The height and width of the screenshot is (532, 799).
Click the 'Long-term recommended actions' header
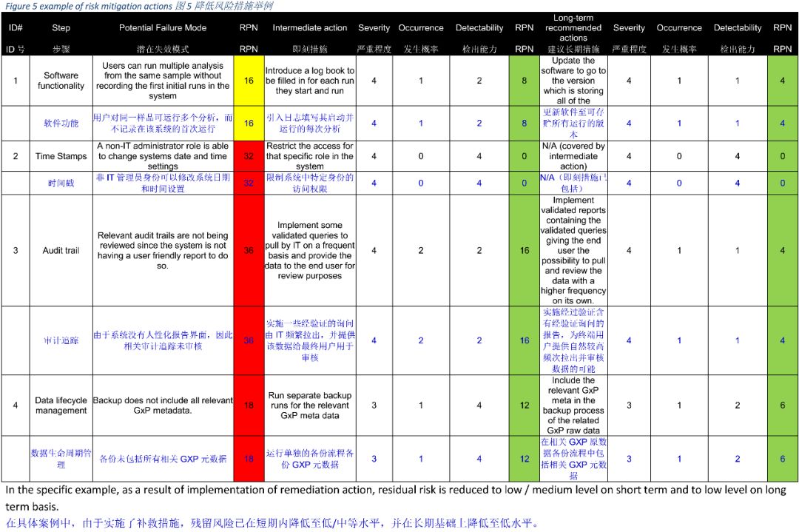pos(573,28)
